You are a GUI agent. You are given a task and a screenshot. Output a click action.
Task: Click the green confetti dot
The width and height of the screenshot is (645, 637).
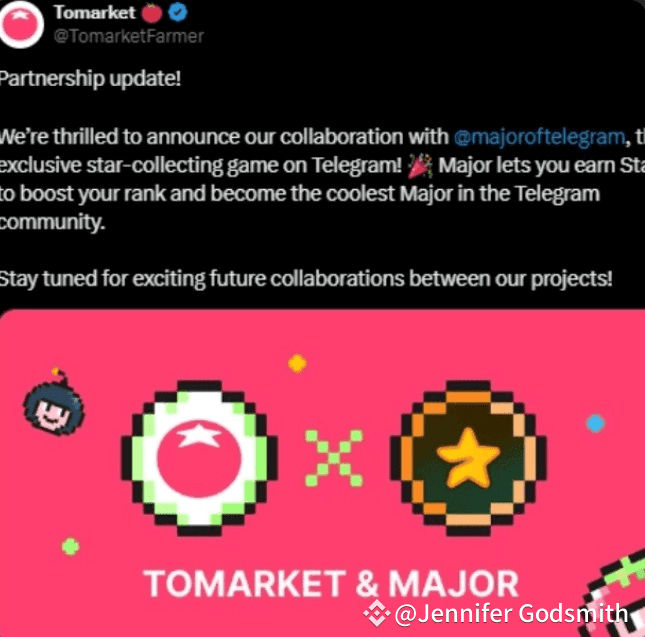(70, 547)
